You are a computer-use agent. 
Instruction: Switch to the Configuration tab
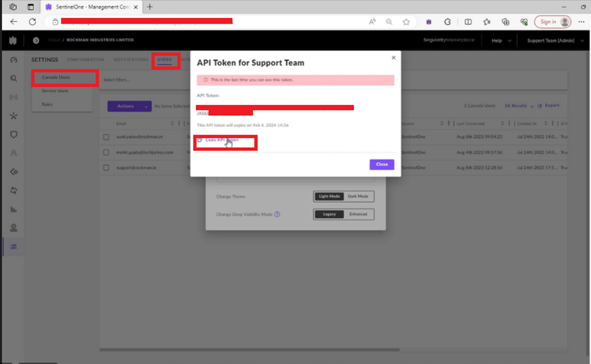click(85, 59)
